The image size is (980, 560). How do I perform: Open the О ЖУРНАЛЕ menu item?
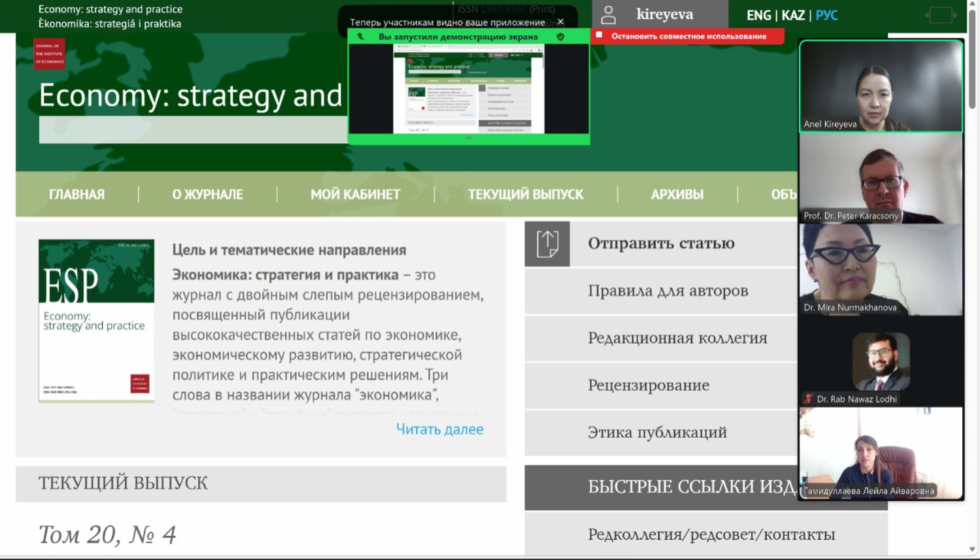(207, 194)
